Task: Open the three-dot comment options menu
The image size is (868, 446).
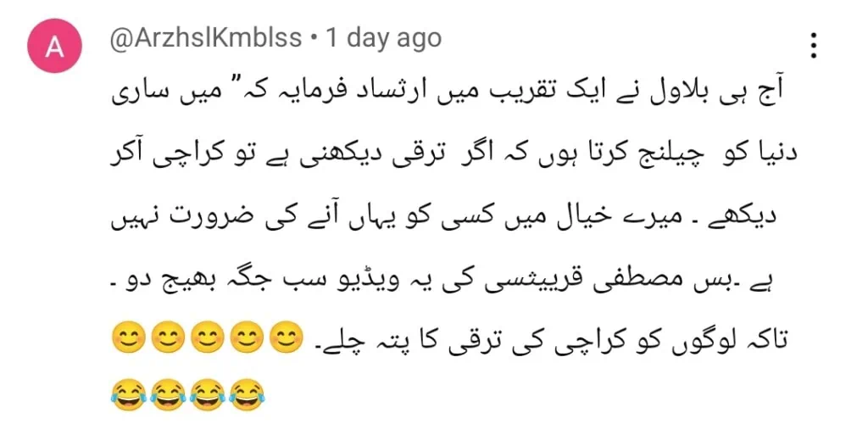Action: (x=813, y=46)
